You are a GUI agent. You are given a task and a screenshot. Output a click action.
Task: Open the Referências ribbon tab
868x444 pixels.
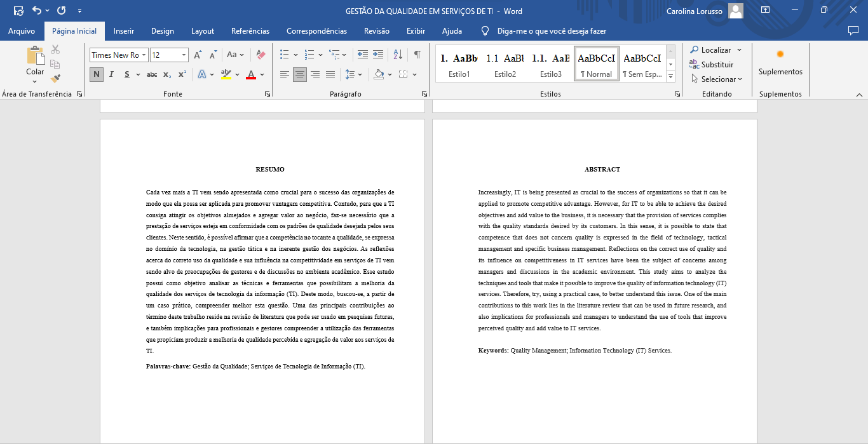pos(250,30)
